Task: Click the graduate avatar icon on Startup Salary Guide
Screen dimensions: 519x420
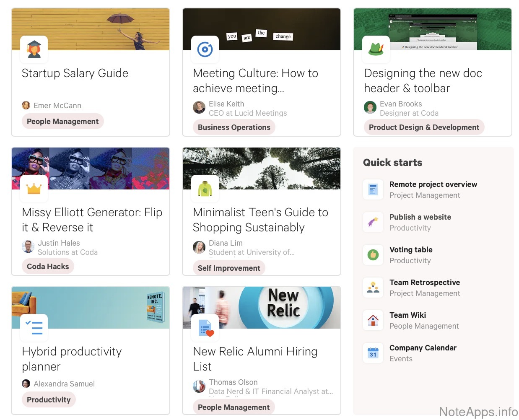Action: pos(34,49)
